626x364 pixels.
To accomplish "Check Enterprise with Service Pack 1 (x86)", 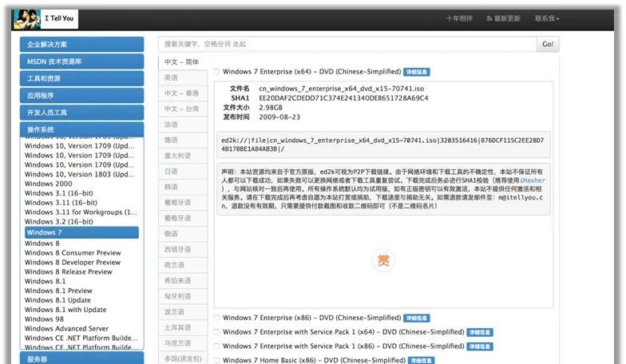I will click(x=216, y=346).
